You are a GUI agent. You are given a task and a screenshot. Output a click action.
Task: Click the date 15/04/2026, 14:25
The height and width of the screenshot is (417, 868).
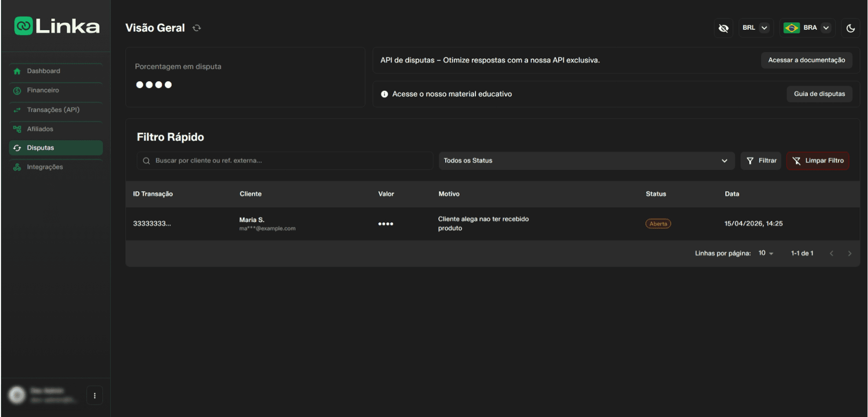point(754,223)
